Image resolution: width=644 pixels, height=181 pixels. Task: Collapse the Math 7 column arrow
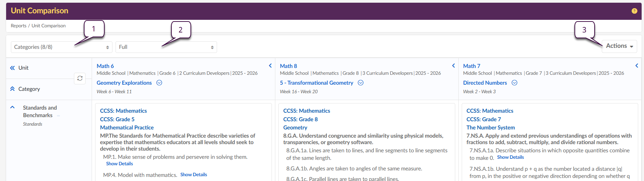tap(637, 66)
